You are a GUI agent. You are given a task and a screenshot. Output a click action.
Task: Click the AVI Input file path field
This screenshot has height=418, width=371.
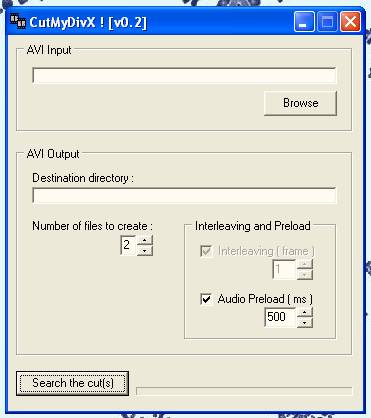click(x=184, y=75)
